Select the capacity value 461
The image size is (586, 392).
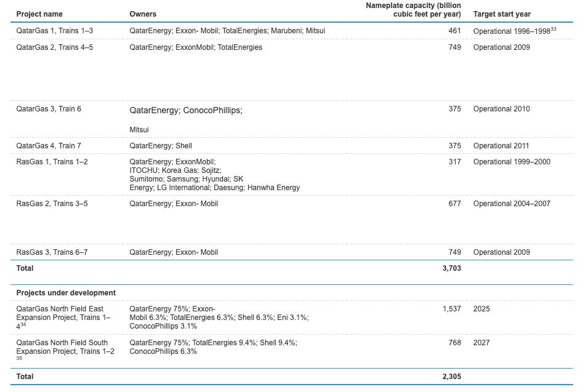[454, 31]
